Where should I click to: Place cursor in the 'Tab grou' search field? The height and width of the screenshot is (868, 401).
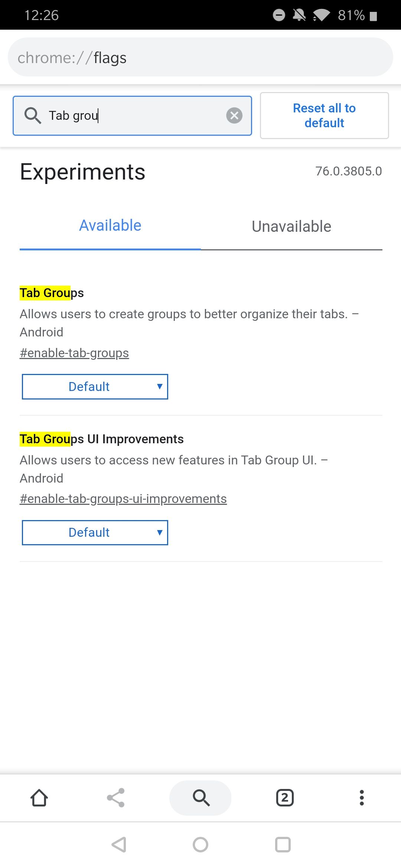(x=130, y=115)
